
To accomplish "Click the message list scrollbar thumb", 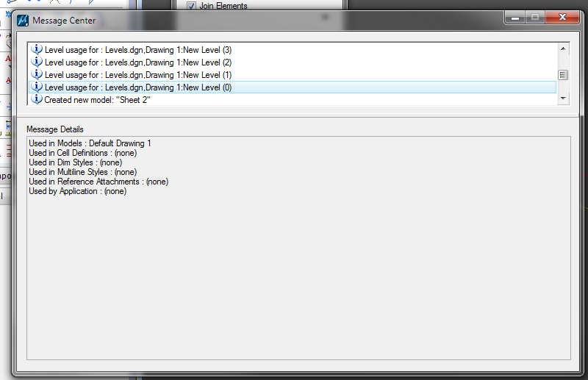I will pyautogui.click(x=563, y=75).
